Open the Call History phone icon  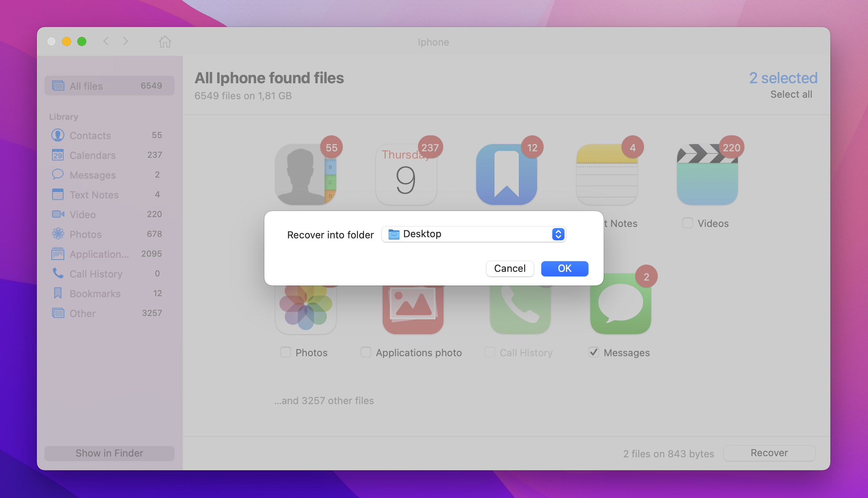pyautogui.click(x=520, y=310)
